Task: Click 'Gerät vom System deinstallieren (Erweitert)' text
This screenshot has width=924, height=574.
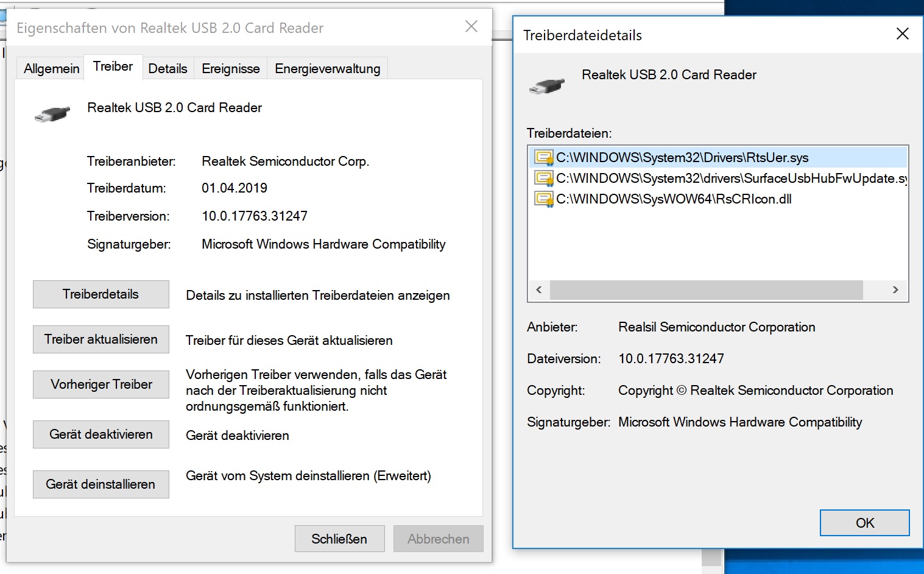Action: pos(308,476)
